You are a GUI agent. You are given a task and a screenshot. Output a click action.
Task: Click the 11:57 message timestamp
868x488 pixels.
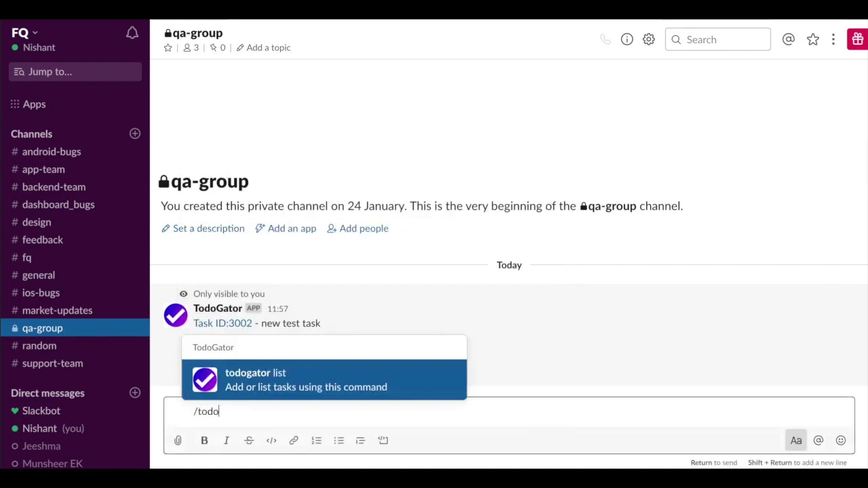point(278,309)
